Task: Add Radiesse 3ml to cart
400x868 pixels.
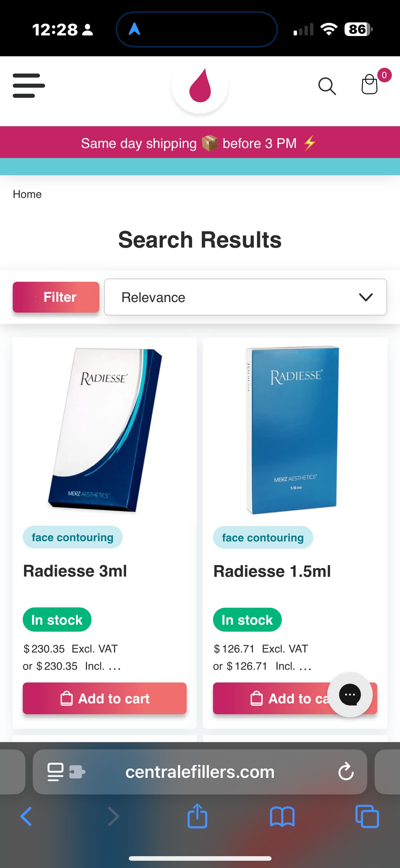Action: click(x=105, y=699)
